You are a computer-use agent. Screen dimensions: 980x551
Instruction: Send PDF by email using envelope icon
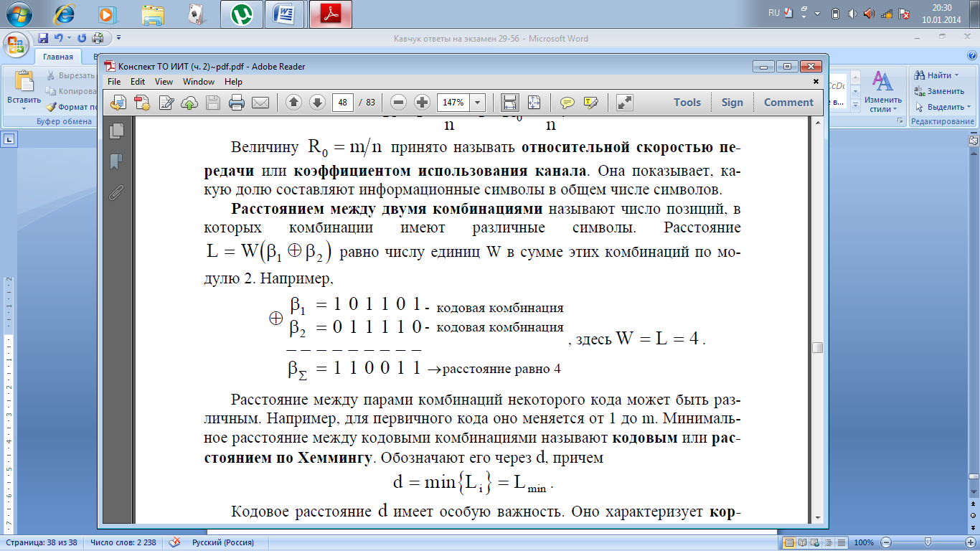pos(260,103)
